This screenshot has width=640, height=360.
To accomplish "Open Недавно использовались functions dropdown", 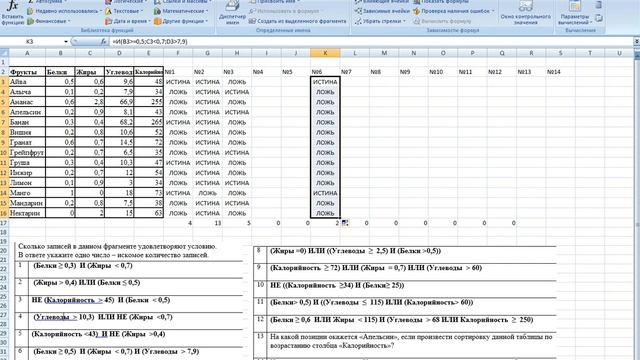I will [x=63, y=11].
